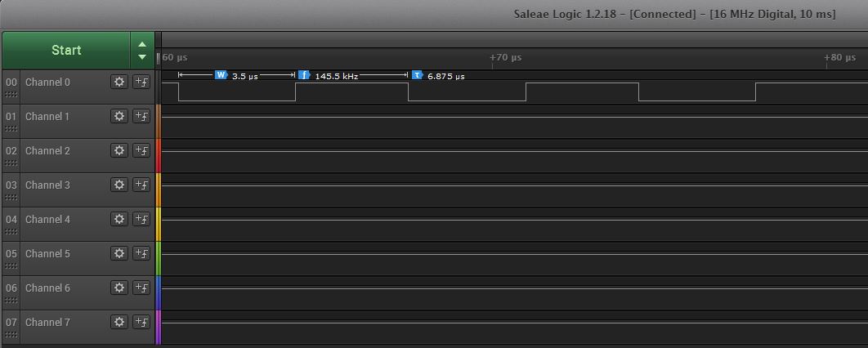868x348 pixels.
Task: Click the 3.5 µs width value
Action: (244, 76)
